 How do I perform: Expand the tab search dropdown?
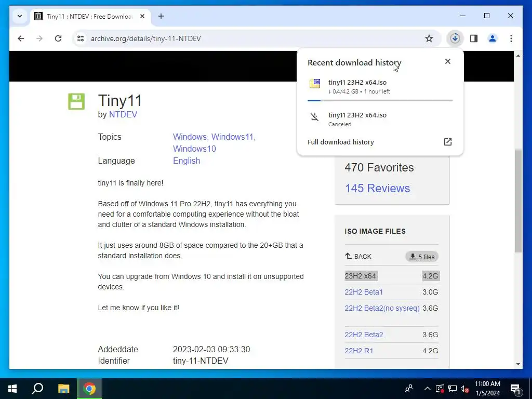pyautogui.click(x=20, y=16)
